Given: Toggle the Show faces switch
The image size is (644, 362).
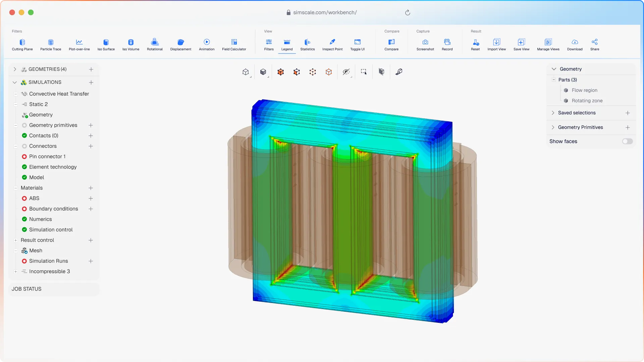Looking at the screenshot, I should 627,141.
